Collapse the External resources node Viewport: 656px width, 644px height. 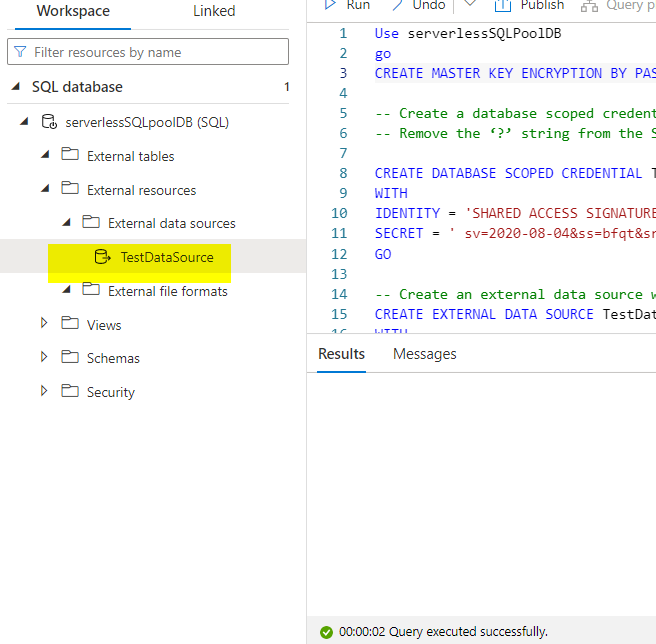45,189
